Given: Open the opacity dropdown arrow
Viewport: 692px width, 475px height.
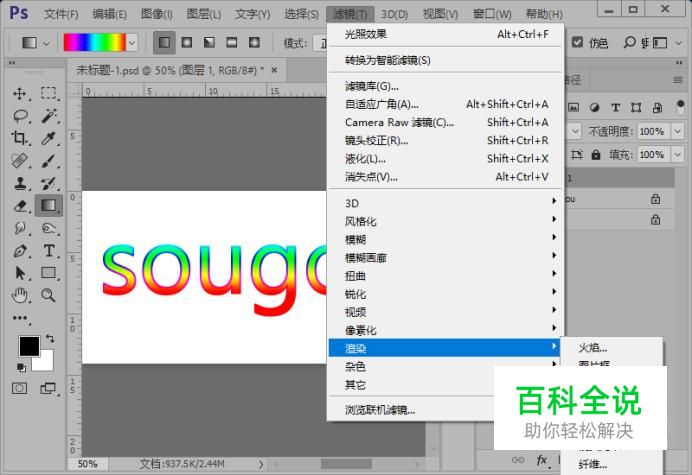Looking at the screenshot, I should pyautogui.click(x=677, y=131).
